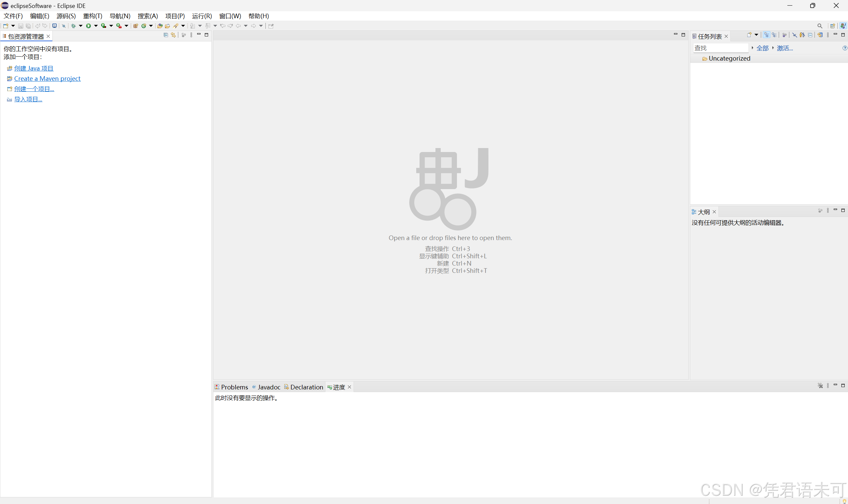The width and height of the screenshot is (848, 504).
Task: Open dropdown arrow beside Coverage icon
Action: click(x=111, y=26)
